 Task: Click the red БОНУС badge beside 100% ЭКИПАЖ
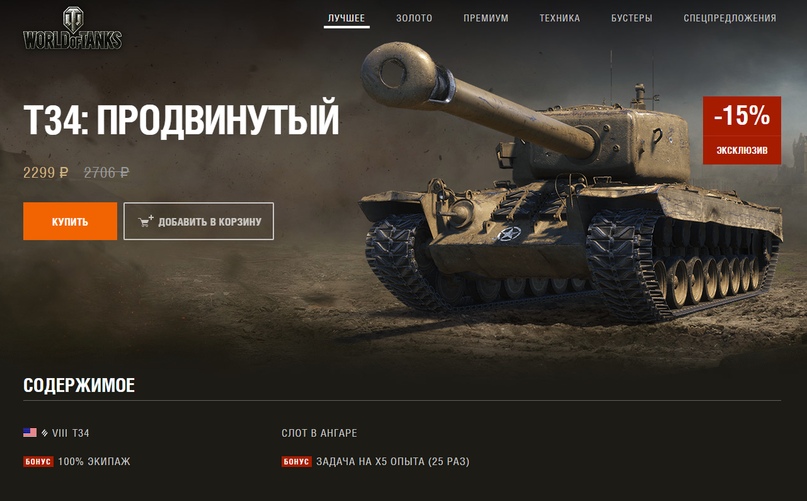click(38, 461)
